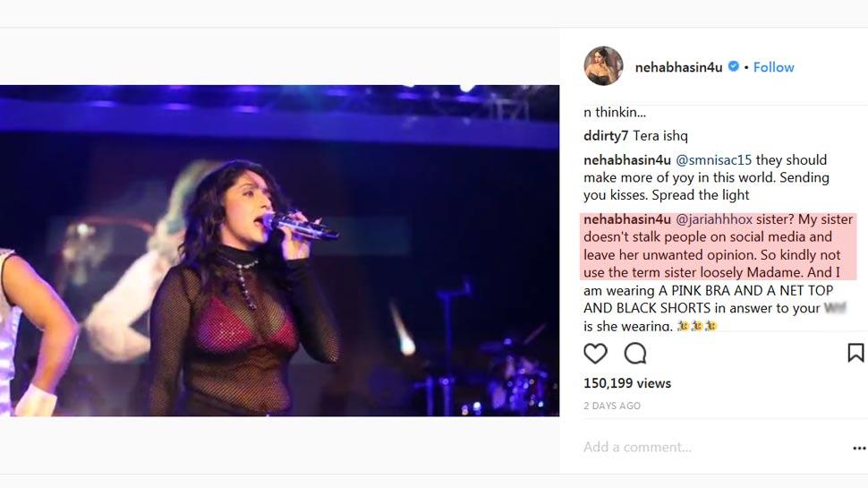Click nehabhasin4u name above smnisac15 reply

[x=627, y=160]
